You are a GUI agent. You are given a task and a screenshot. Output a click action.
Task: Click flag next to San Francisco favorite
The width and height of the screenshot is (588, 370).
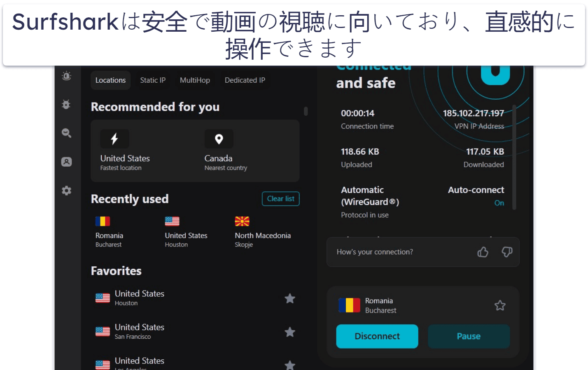pyautogui.click(x=103, y=331)
